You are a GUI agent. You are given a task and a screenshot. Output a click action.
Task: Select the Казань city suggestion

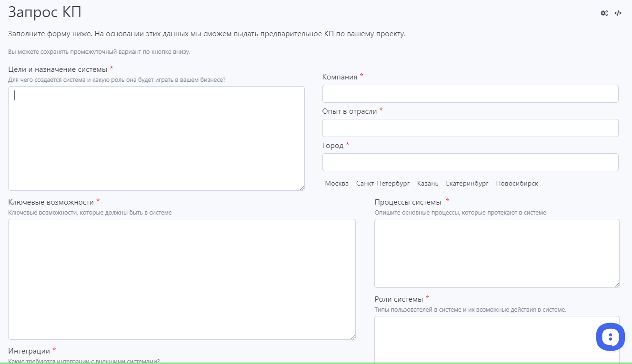tap(428, 183)
